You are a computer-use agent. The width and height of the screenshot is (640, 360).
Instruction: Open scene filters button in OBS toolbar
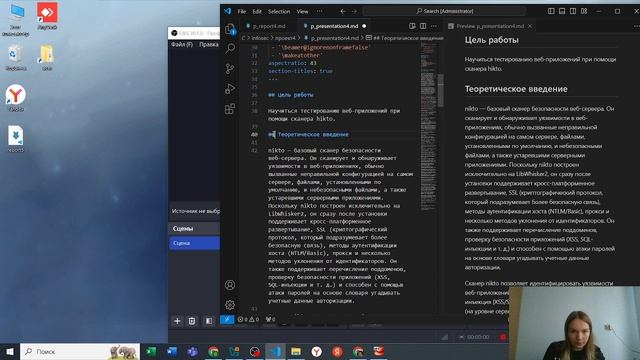tap(209, 321)
